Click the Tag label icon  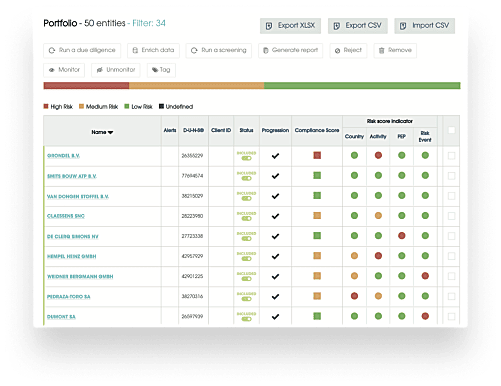[155, 70]
